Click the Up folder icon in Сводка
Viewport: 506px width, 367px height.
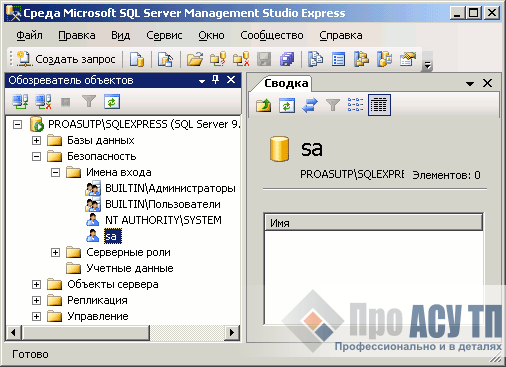264,105
